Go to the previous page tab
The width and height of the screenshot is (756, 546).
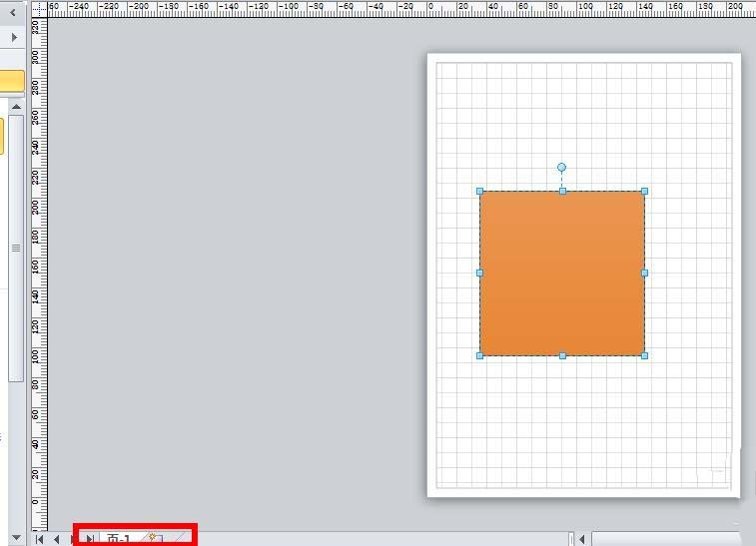pos(57,539)
